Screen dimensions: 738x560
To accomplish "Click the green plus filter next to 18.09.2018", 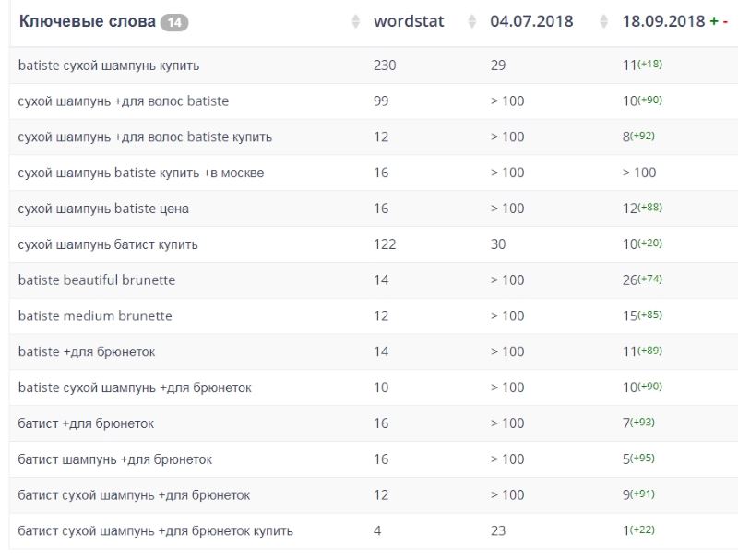I will [x=714, y=21].
